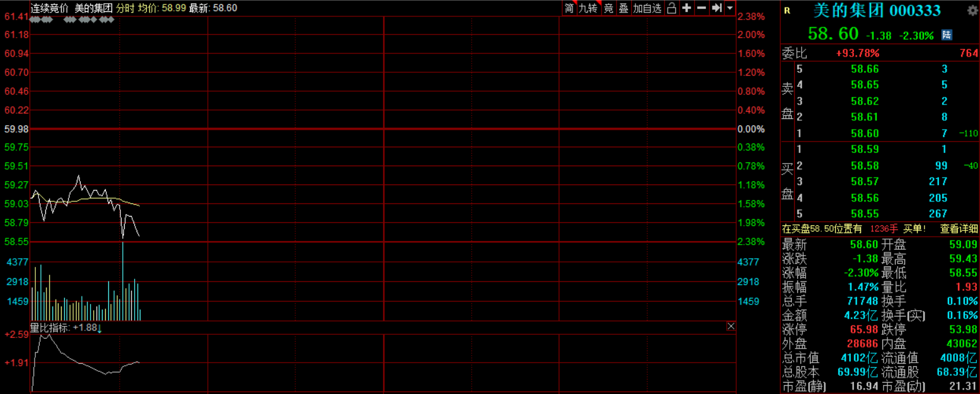Click the 连续竞价 status label
This screenshot has width=980, height=394.
49,8
